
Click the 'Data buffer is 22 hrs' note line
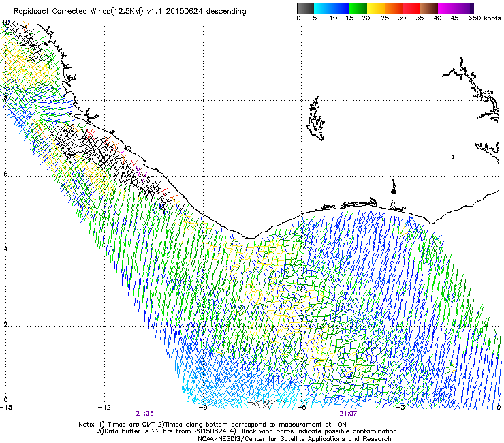(x=163, y=431)
